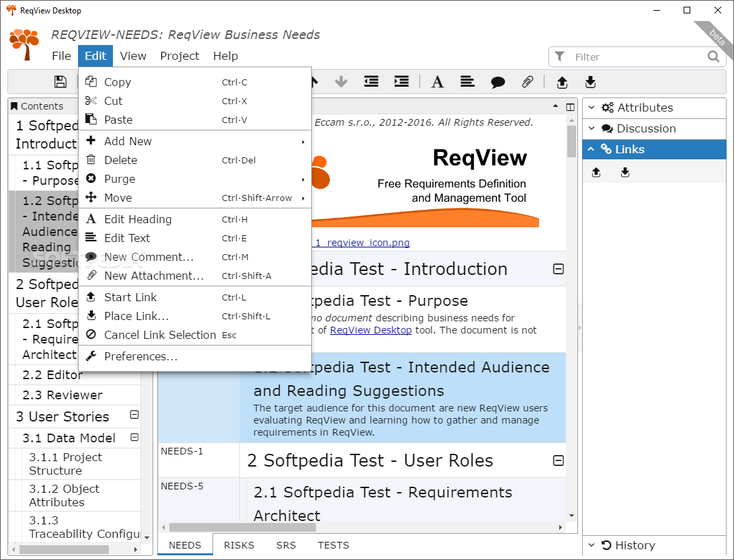Collapse 3 User Stories in contents tree

[x=134, y=415]
